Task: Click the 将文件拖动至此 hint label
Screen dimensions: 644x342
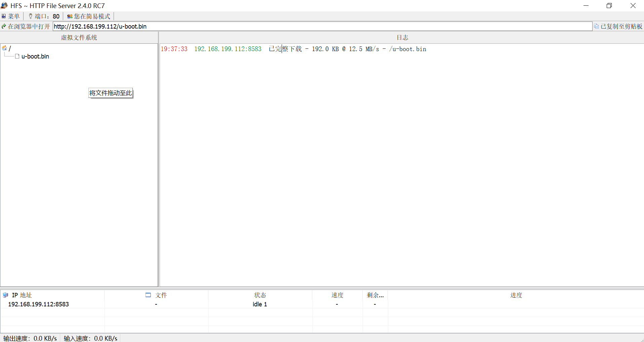Action: (111, 93)
